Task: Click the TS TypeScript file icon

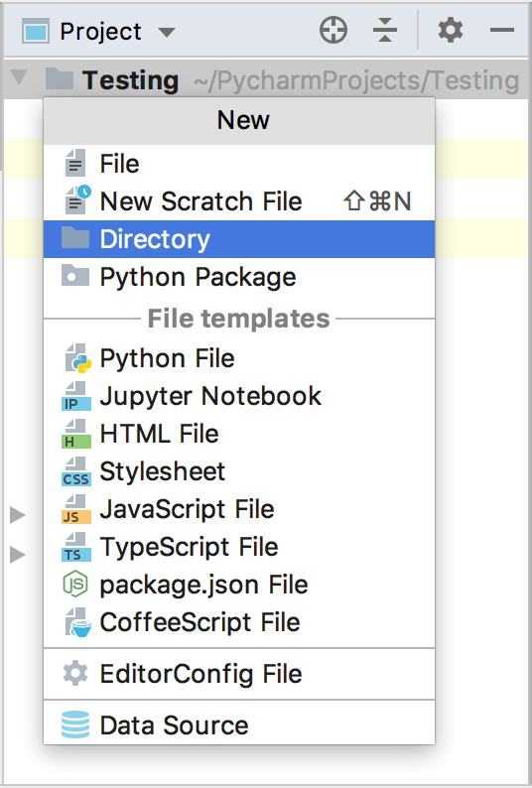Action: click(x=76, y=547)
